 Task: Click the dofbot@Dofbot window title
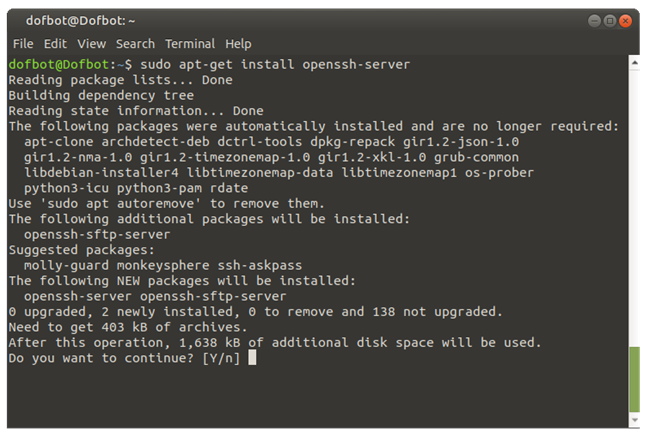coord(80,20)
